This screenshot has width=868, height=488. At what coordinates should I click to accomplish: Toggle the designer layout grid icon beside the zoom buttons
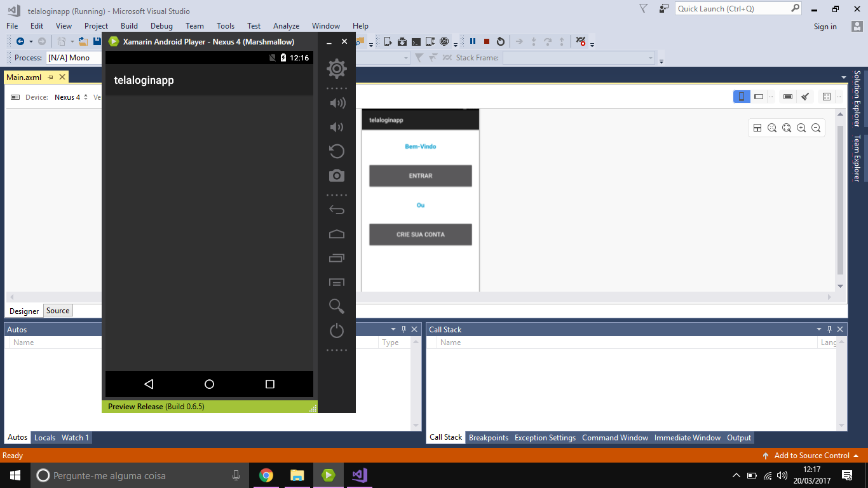[x=757, y=128]
